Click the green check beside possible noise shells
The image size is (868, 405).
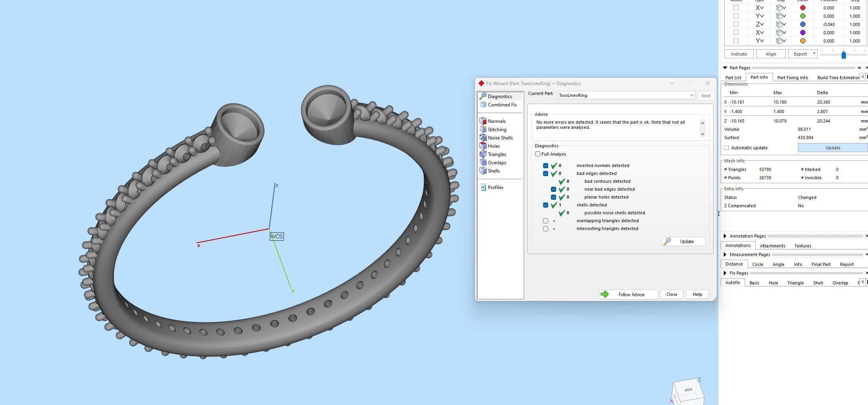(x=562, y=213)
